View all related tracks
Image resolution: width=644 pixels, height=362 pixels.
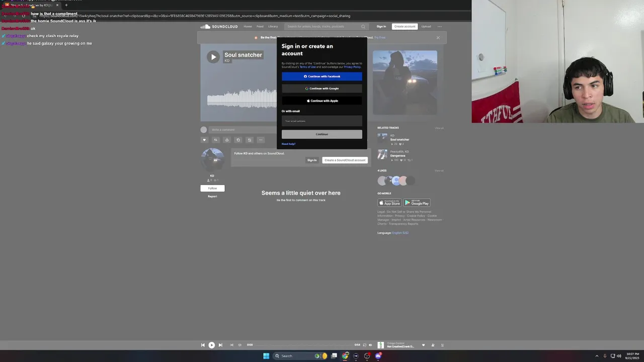click(x=439, y=128)
